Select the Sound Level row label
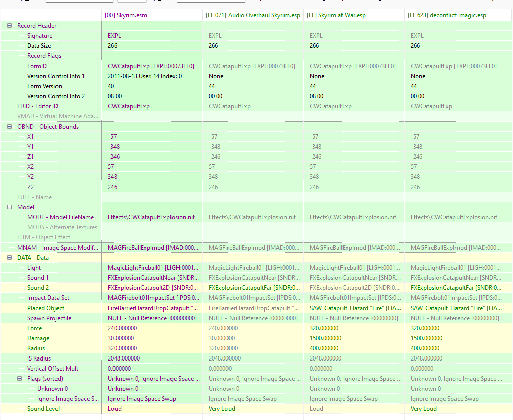This screenshot has height=420, width=513. [43, 409]
